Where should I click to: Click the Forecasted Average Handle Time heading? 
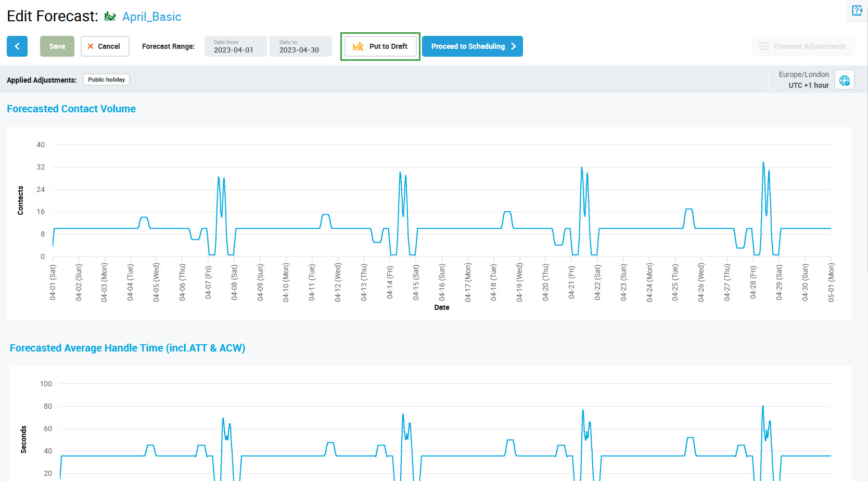point(127,348)
